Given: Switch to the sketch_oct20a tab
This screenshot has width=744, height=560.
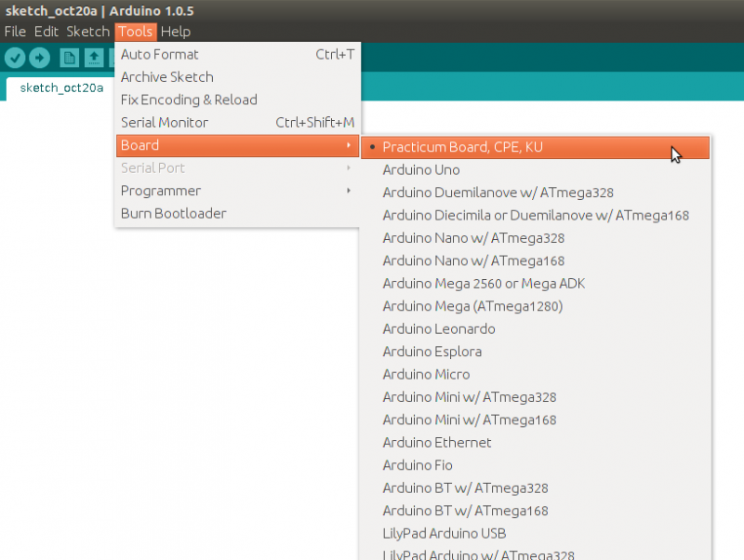Looking at the screenshot, I should (61, 87).
